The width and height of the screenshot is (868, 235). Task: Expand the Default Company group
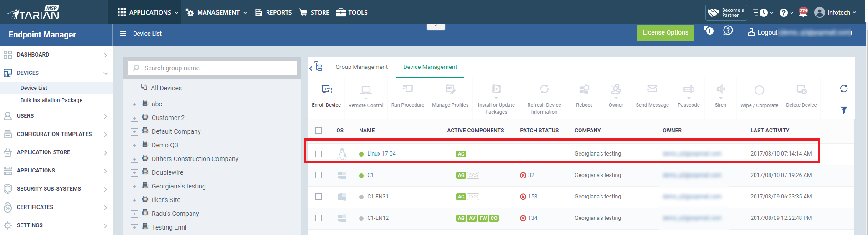[x=134, y=132]
